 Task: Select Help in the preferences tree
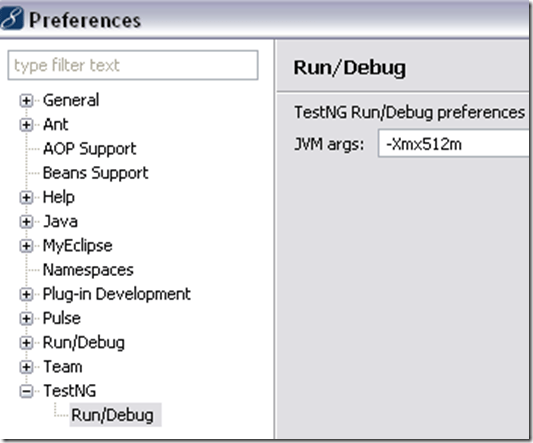point(59,198)
